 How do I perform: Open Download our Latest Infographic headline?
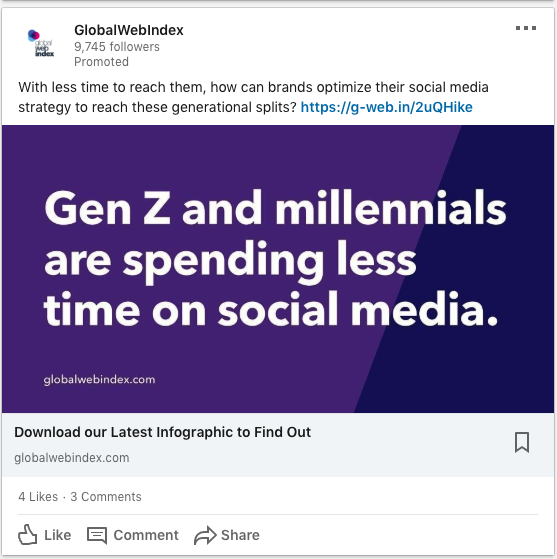pyautogui.click(x=163, y=432)
